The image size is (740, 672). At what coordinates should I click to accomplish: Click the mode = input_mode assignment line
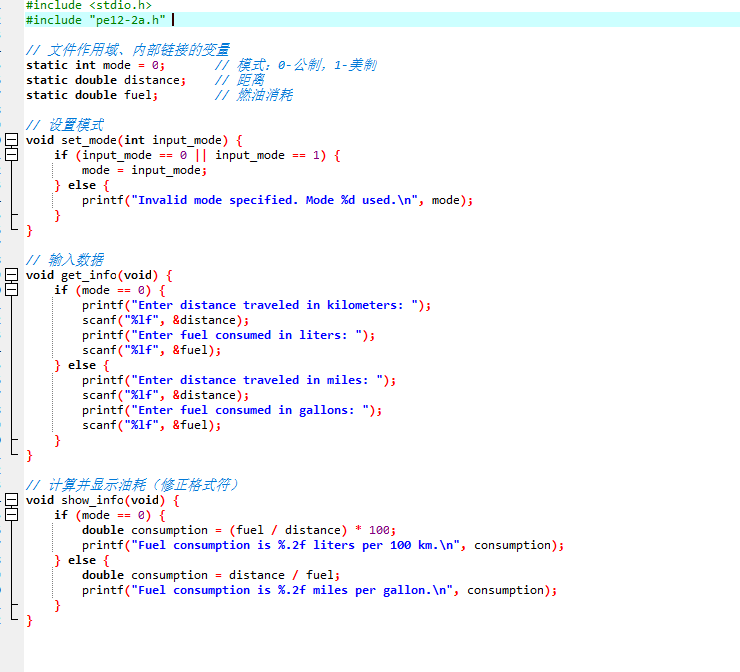point(144,170)
